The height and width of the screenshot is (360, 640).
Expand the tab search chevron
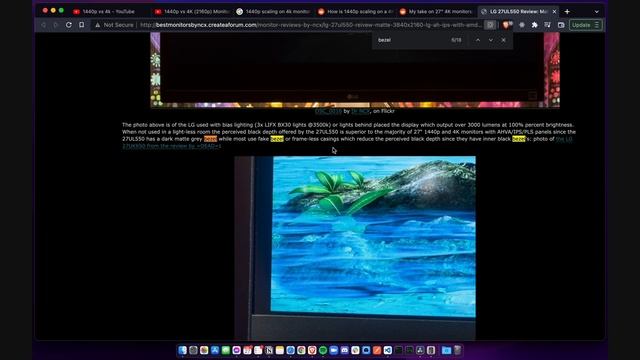tap(596, 11)
